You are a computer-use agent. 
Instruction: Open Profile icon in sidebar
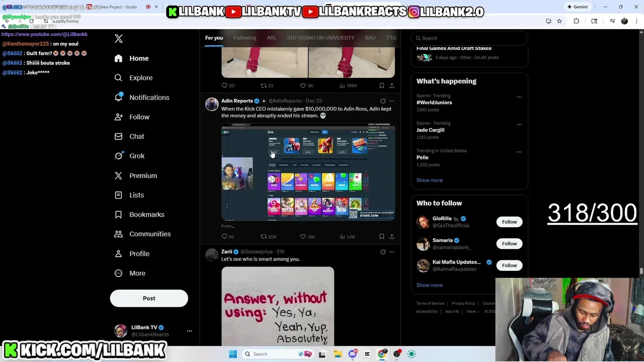[x=118, y=253]
